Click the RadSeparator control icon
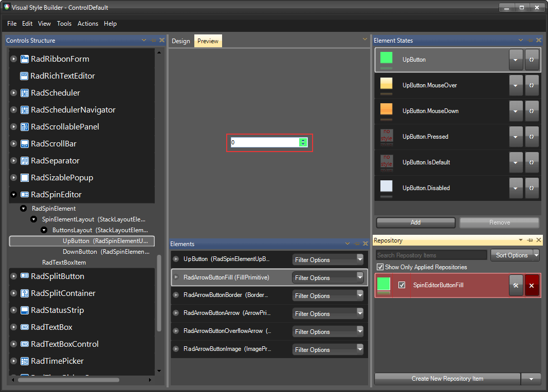This screenshot has height=392, width=548. tap(25, 161)
